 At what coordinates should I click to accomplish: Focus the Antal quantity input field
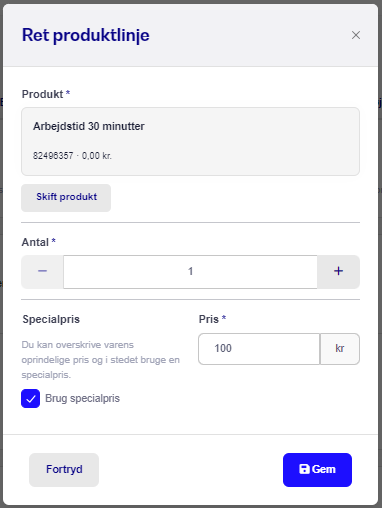[x=190, y=271]
